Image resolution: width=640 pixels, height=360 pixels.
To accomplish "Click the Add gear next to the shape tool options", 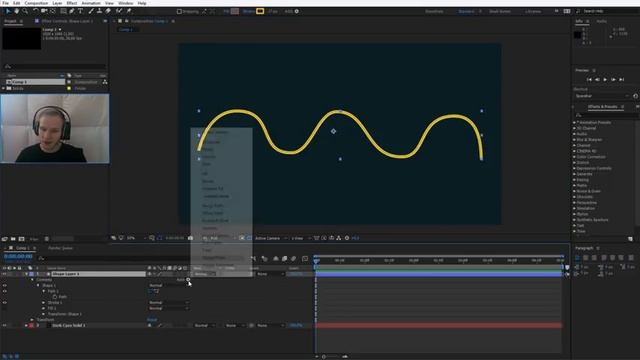I will (x=297, y=11).
